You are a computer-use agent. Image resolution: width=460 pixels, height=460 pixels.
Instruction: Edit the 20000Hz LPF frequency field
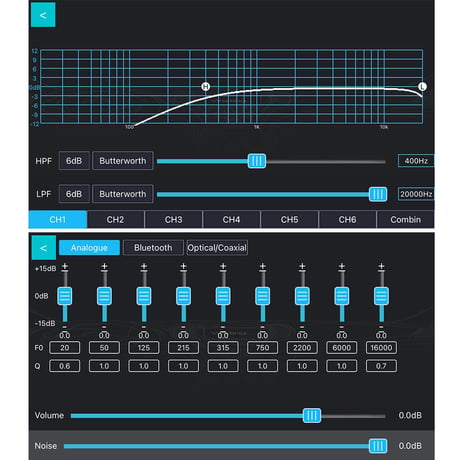click(x=416, y=194)
